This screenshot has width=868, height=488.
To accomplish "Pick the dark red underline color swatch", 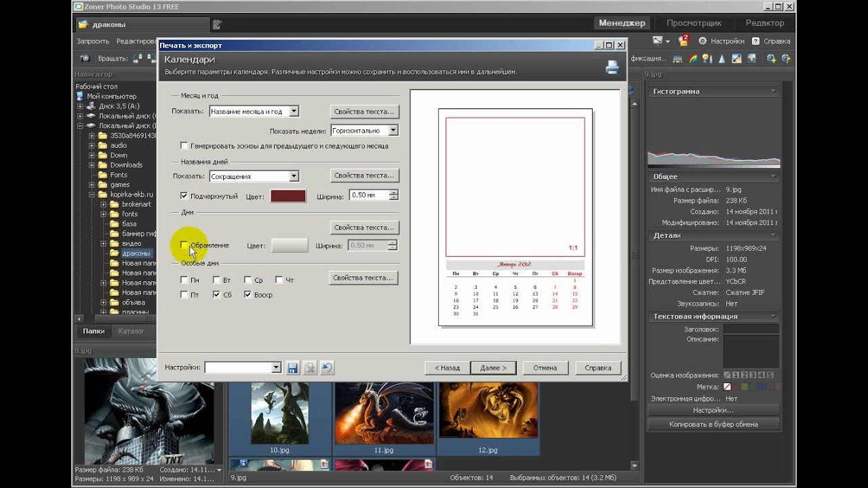I will point(288,196).
